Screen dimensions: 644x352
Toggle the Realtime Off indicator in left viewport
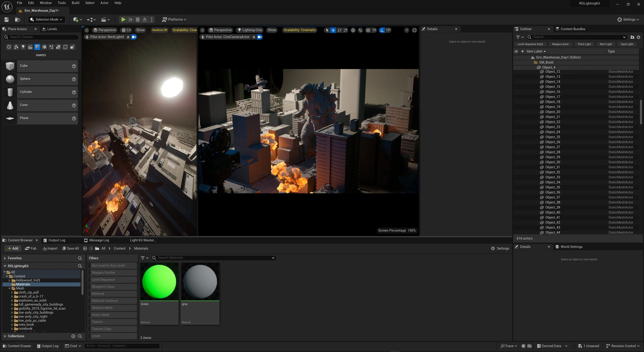(x=160, y=30)
